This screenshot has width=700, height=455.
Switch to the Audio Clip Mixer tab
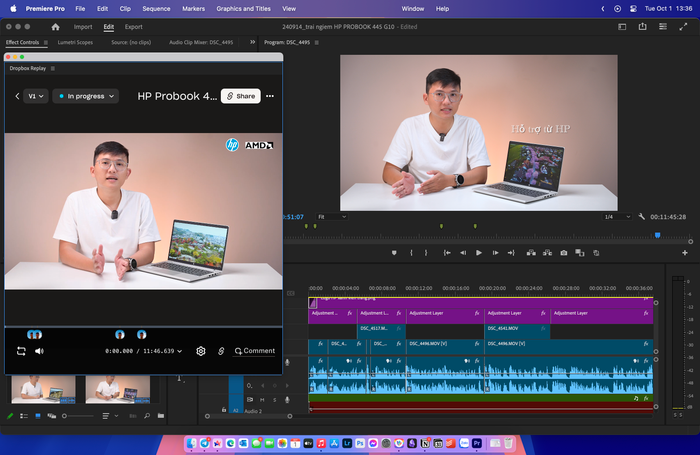201,42
